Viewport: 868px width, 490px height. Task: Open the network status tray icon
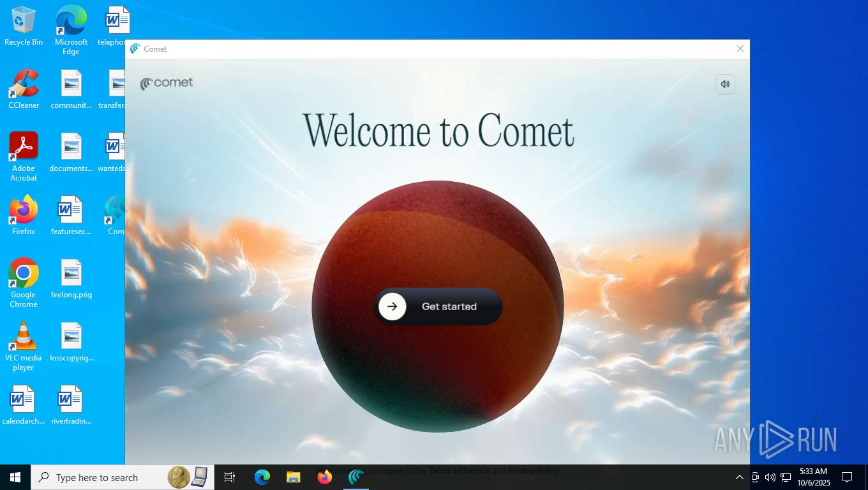click(x=786, y=477)
